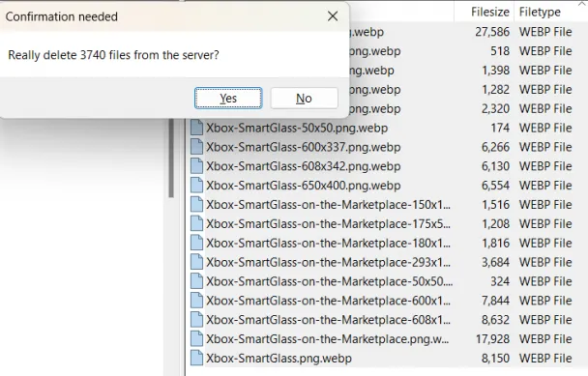588x376 pixels.
Task: Click the left pane vertical scrollbar
Action: (x=171, y=158)
